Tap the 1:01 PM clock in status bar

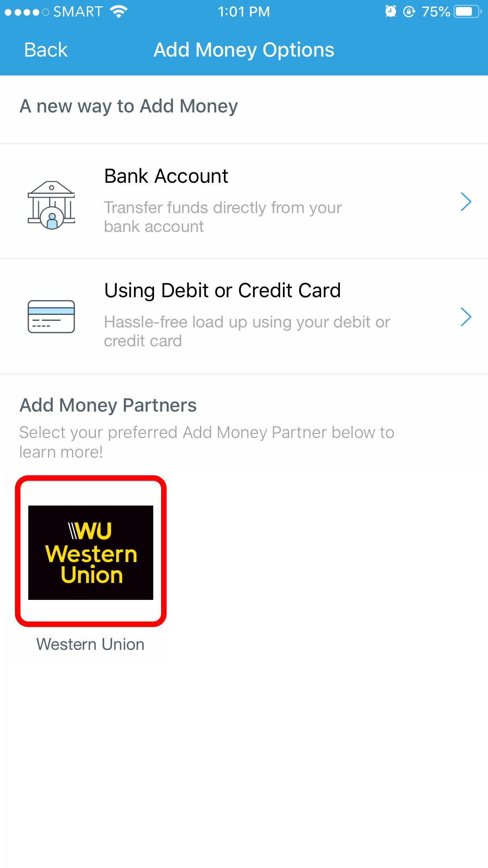tap(244, 11)
